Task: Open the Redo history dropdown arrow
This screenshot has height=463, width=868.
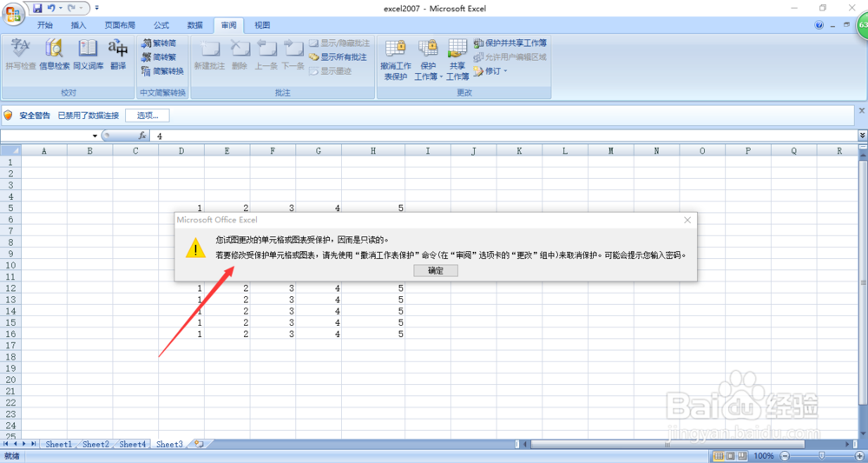Action: point(82,9)
